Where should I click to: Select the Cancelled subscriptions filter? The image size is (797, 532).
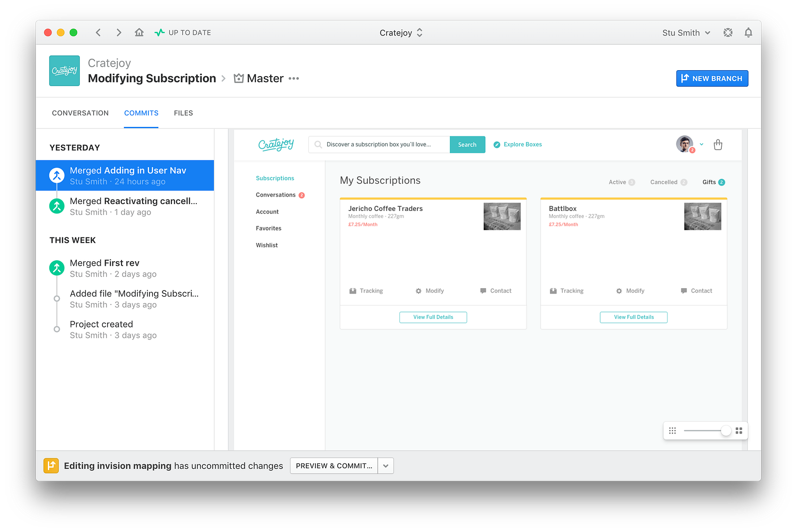[668, 182]
